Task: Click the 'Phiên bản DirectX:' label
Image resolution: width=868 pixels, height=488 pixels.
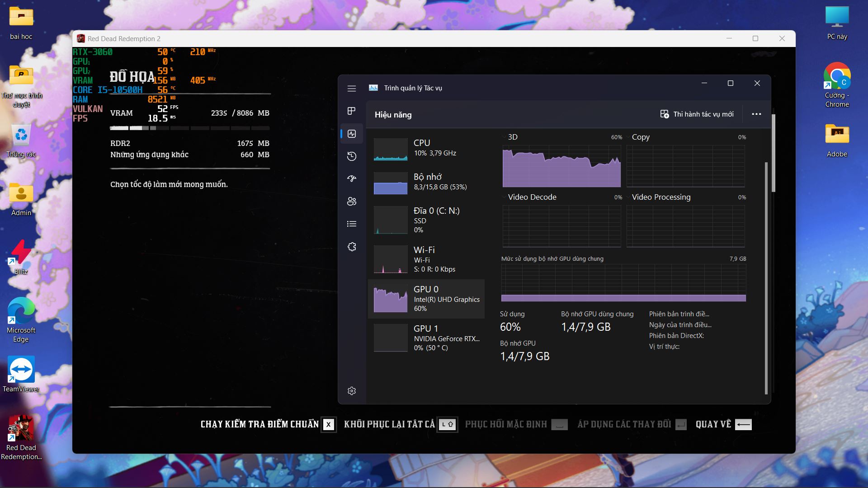Action: click(676, 336)
